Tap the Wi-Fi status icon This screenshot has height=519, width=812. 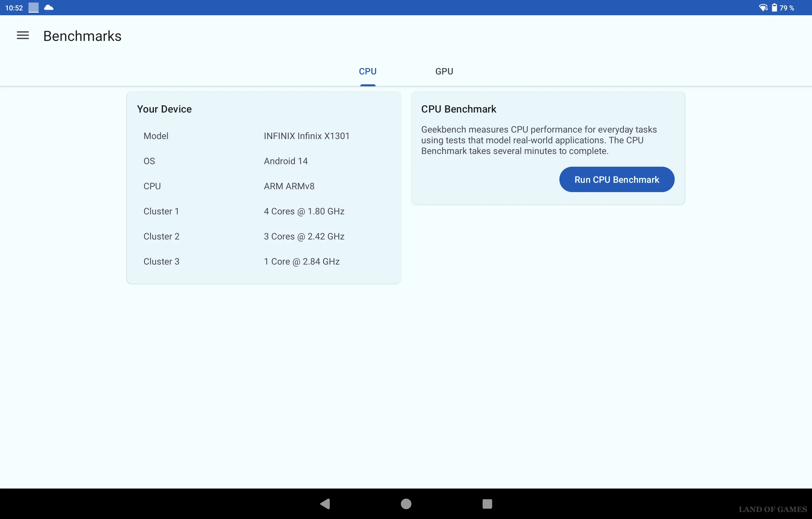[763, 7]
